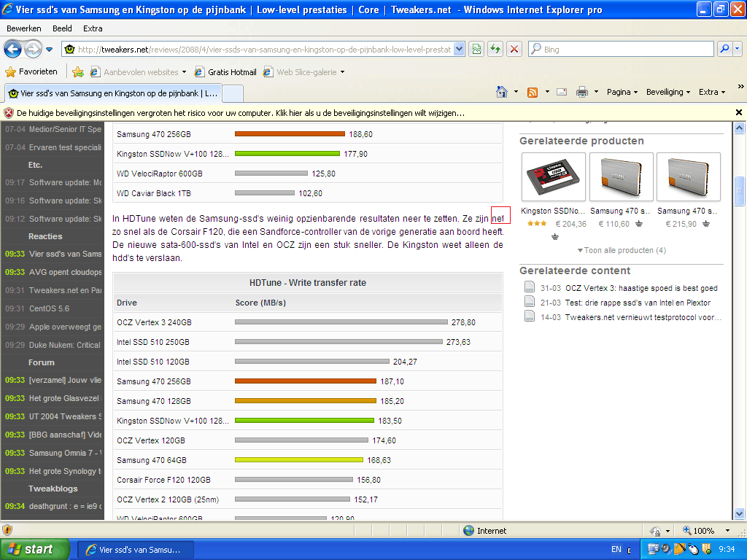Image resolution: width=747 pixels, height=560 pixels.
Task: Open the search provider dropdown arrow
Action: pyautogui.click(x=737, y=49)
